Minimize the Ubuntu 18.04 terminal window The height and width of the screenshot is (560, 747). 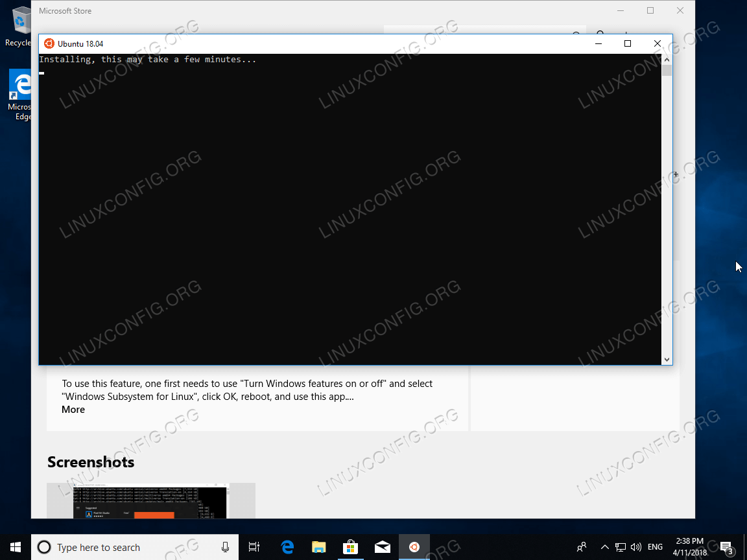pos(599,44)
